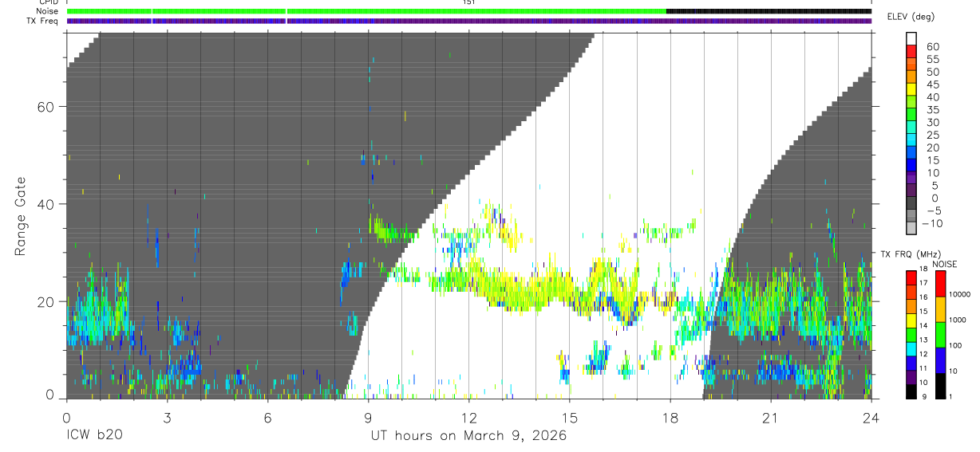Pick the yellow segment of the ELEV color bar
The height and width of the screenshot is (452, 980).
coord(911,88)
